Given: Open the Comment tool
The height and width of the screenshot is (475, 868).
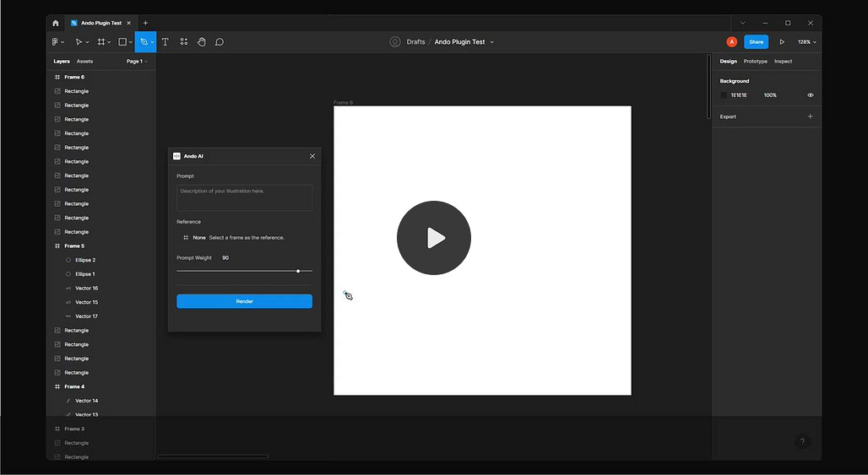Looking at the screenshot, I should click(220, 42).
